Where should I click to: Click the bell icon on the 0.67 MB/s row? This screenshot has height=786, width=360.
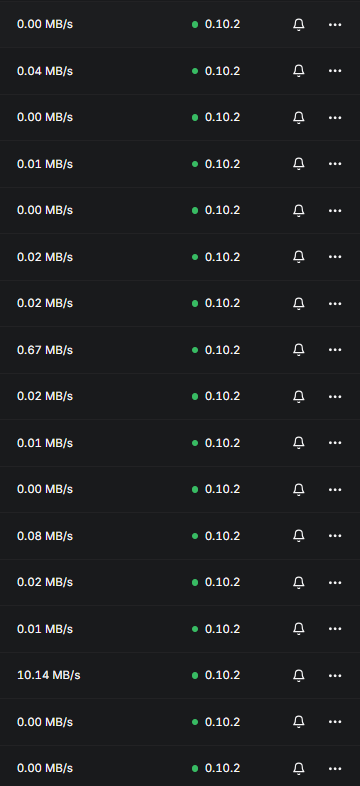(x=298, y=350)
